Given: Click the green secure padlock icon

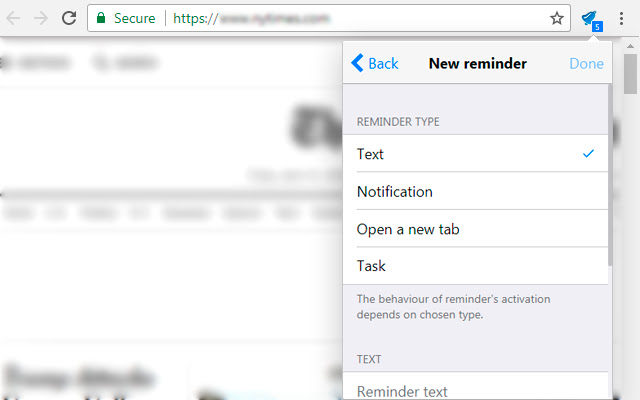Looking at the screenshot, I should coord(101,18).
